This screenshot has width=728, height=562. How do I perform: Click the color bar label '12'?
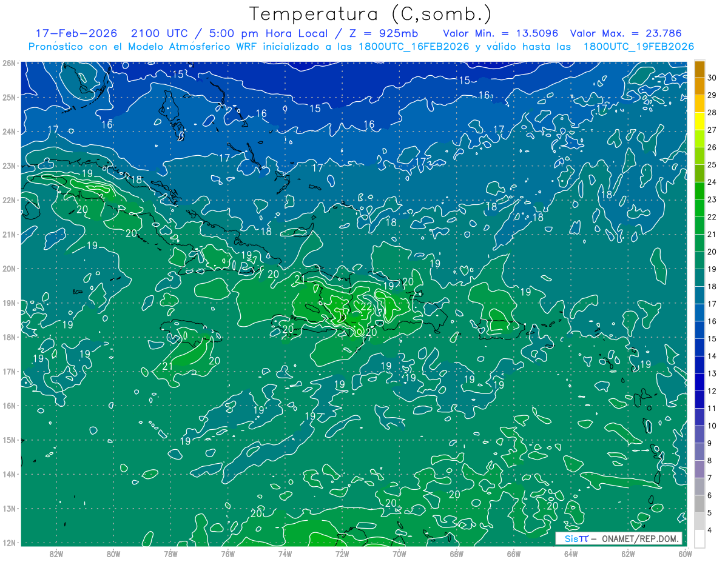tap(712, 390)
